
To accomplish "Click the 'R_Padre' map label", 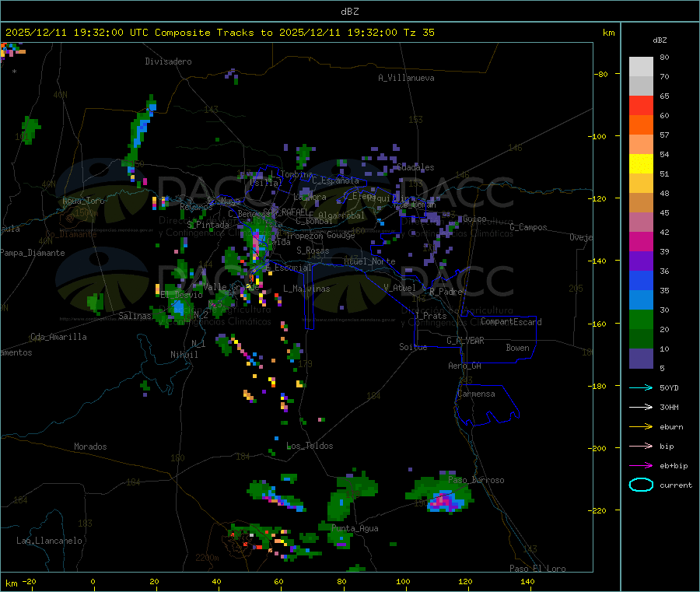I will click(446, 292).
